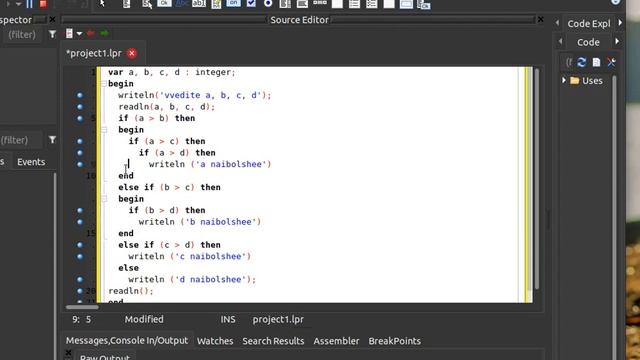Click filter funnel beside top (filter) box

52,34
